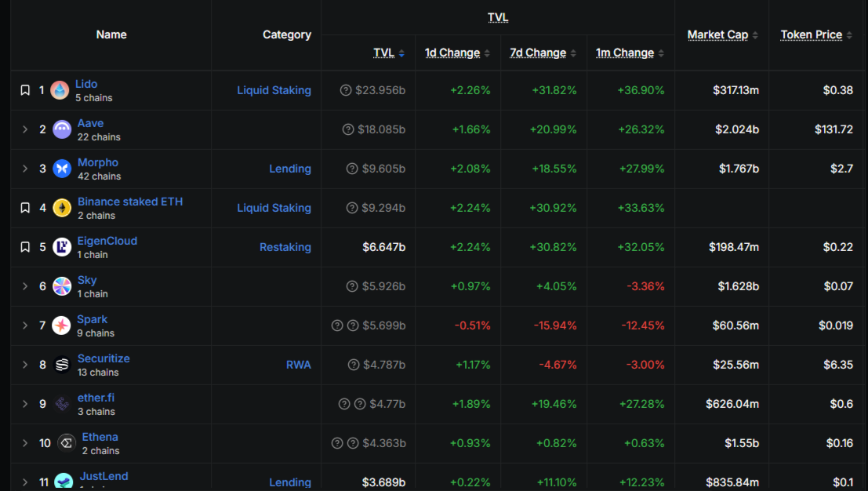The width and height of the screenshot is (868, 491).
Task: Expand the ether.fi row chevron
Action: tap(25, 404)
